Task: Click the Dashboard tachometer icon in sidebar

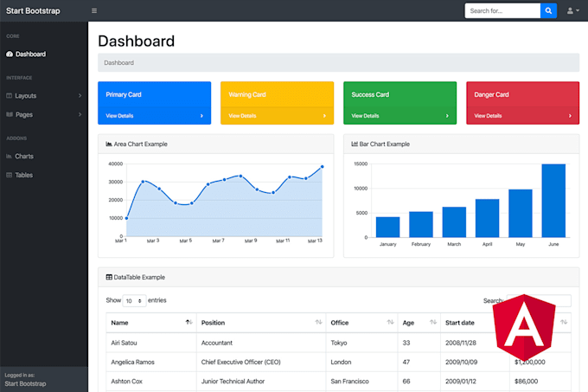Action: [10, 54]
